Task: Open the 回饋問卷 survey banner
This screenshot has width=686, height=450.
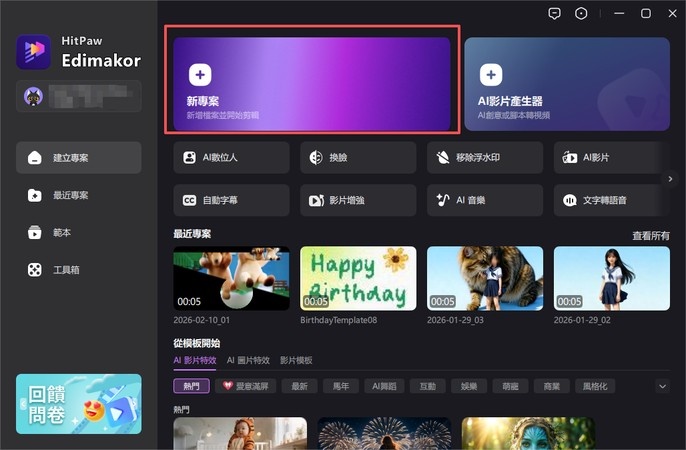Action: pyautogui.click(x=79, y=404)
